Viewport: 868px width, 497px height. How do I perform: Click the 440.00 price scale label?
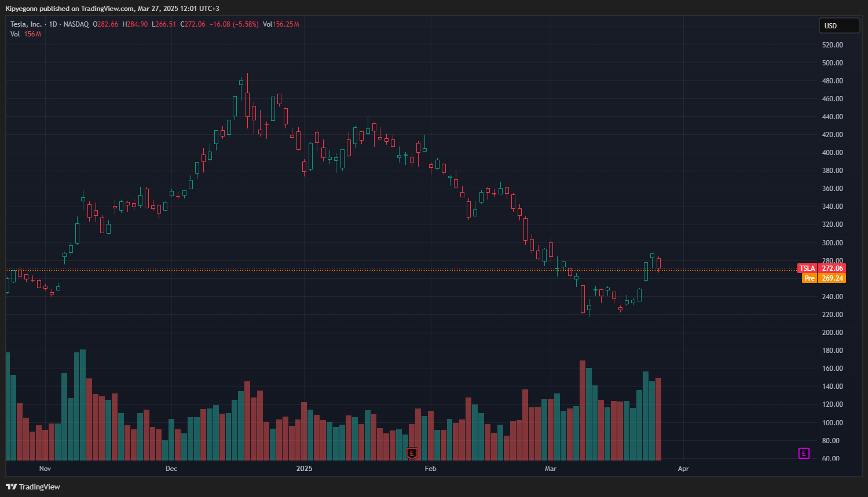(833, 117)
